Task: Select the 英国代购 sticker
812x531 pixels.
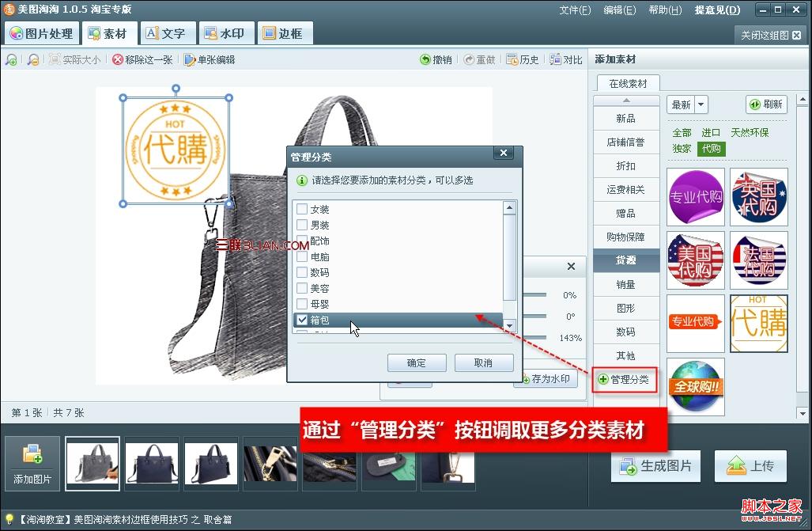Action: (x=759, y=196)
